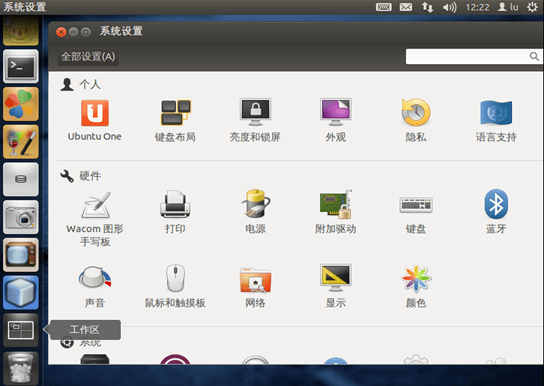Open the Trash in launcher
The height and width of the screenshot is (386, 545).
point(21,368)
